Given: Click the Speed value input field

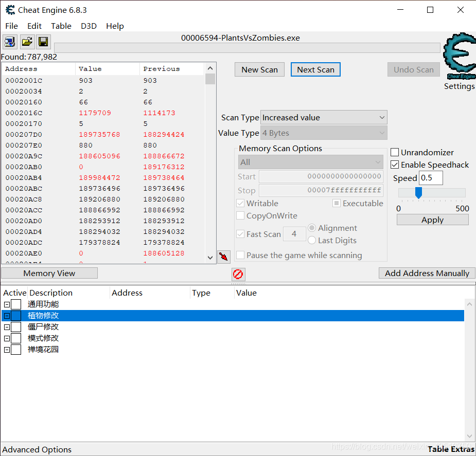Looking at the screenshot, I should (x=431, y=178).
